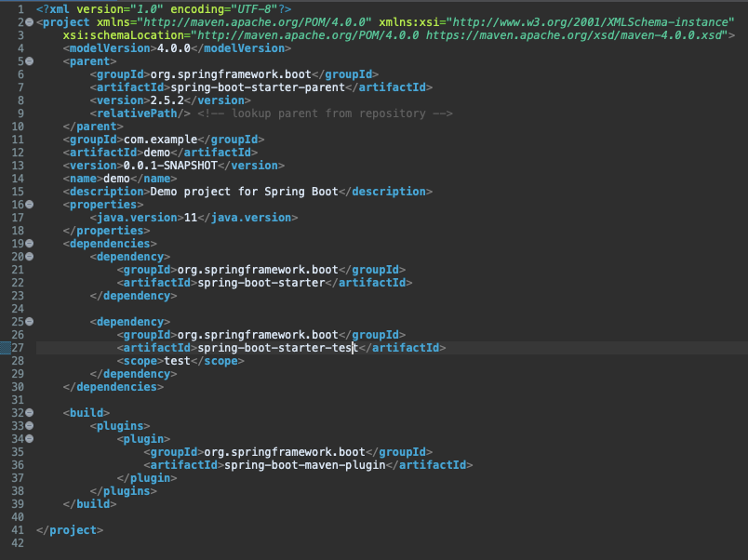Viewport: 748px width, 560px height.
Task: Click modelVersion value 4.0.0
Action: 174,48
